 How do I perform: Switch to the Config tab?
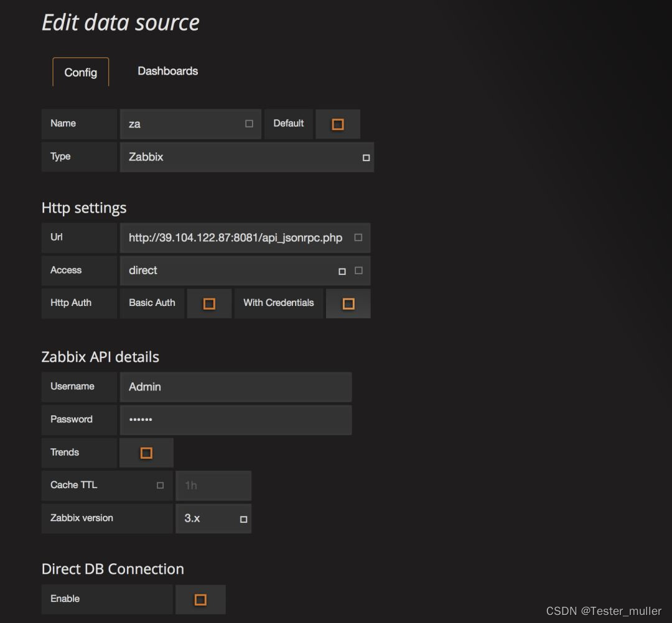tap(80, 72)
